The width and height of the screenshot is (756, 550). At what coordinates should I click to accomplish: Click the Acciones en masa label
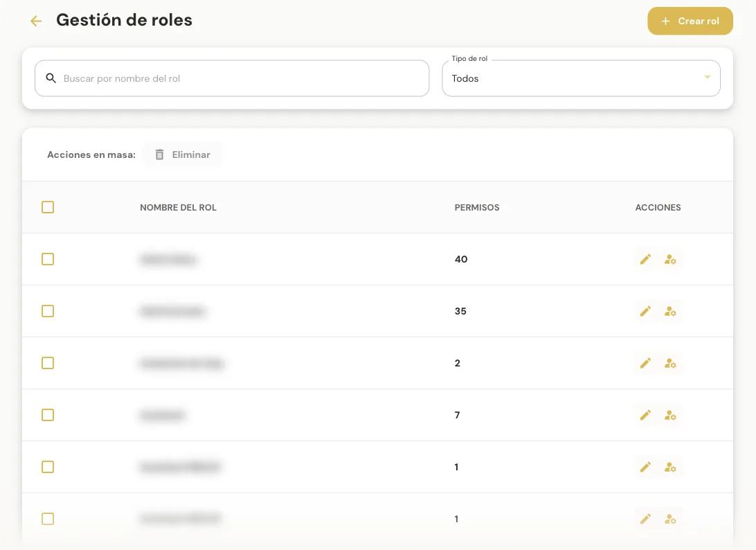[91, 154]
